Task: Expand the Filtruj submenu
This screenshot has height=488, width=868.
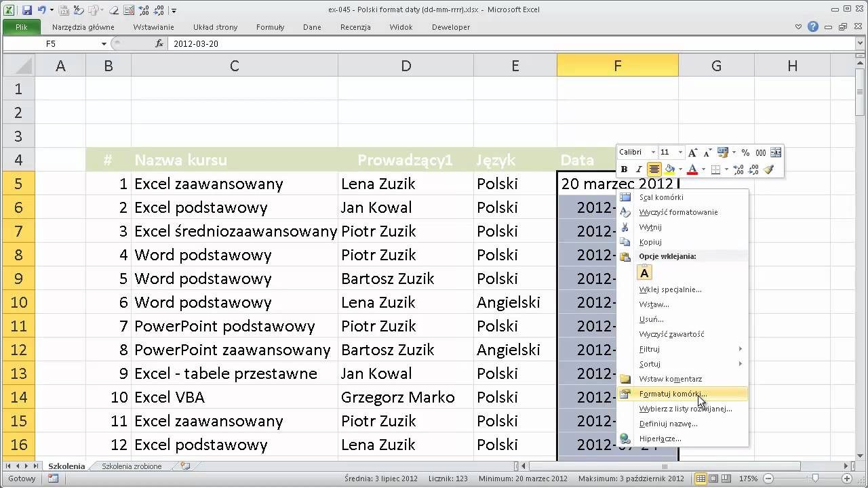Action: [x=682, y=349]
